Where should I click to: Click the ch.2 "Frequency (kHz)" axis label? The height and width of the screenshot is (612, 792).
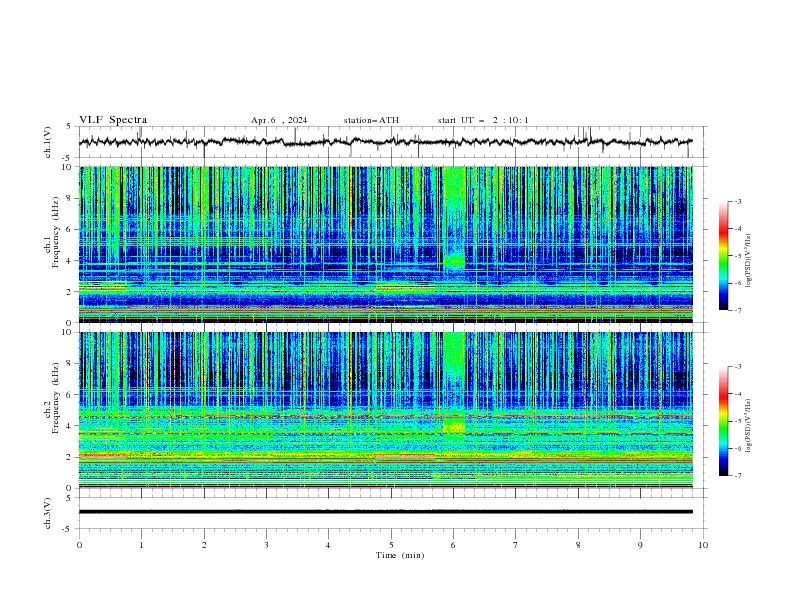point(56,397)
